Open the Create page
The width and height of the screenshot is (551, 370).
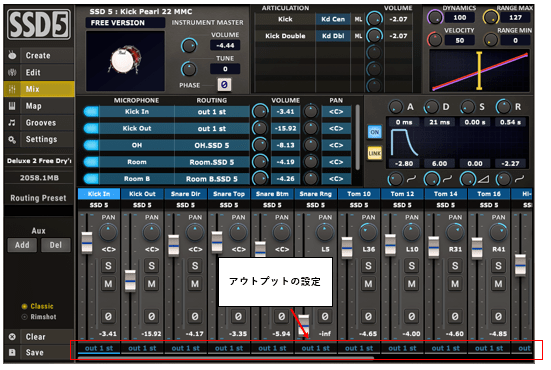click(39, 55)
